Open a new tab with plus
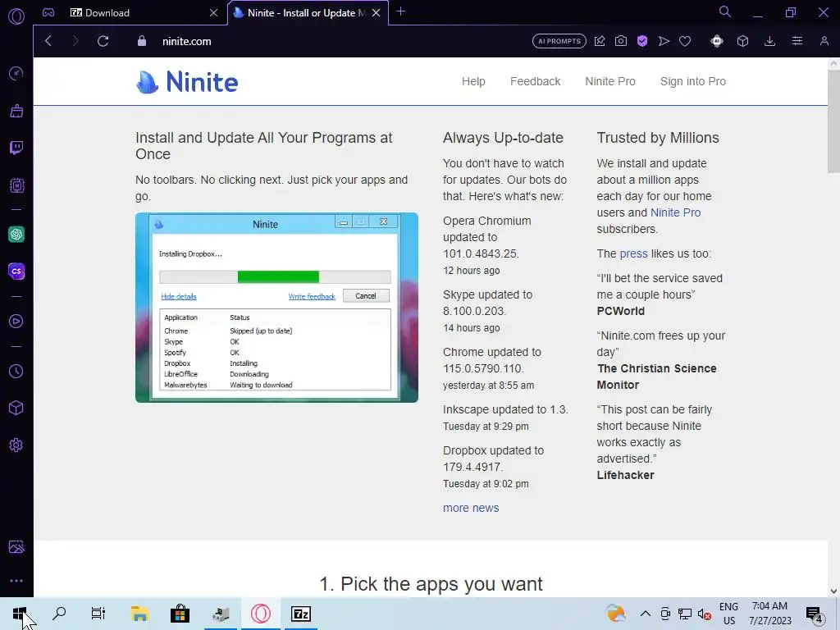840x630 pixels. tap(400, 11)
